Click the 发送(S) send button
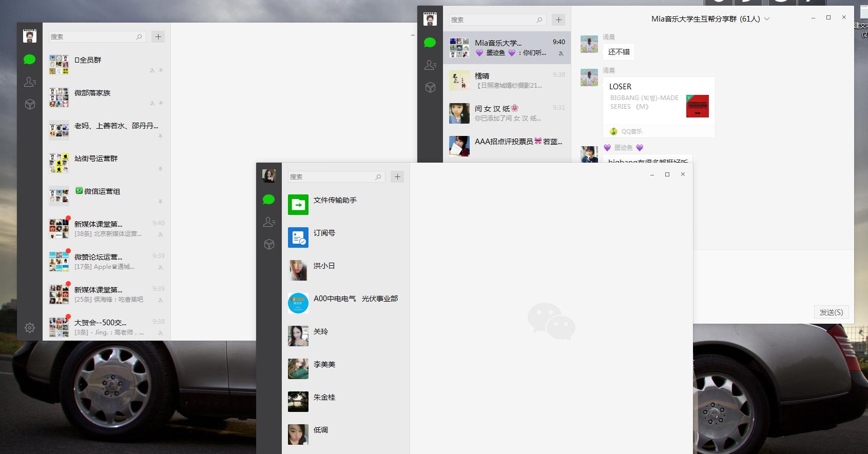The width and height of the screenshot is (868, 454). click(831, 312)
